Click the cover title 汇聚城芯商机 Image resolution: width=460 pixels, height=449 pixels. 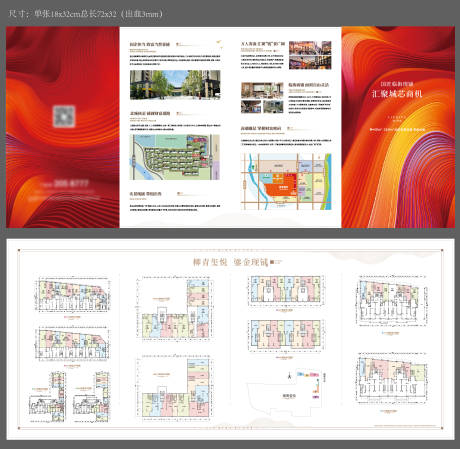pyautogui.click(x=397, y=94)
